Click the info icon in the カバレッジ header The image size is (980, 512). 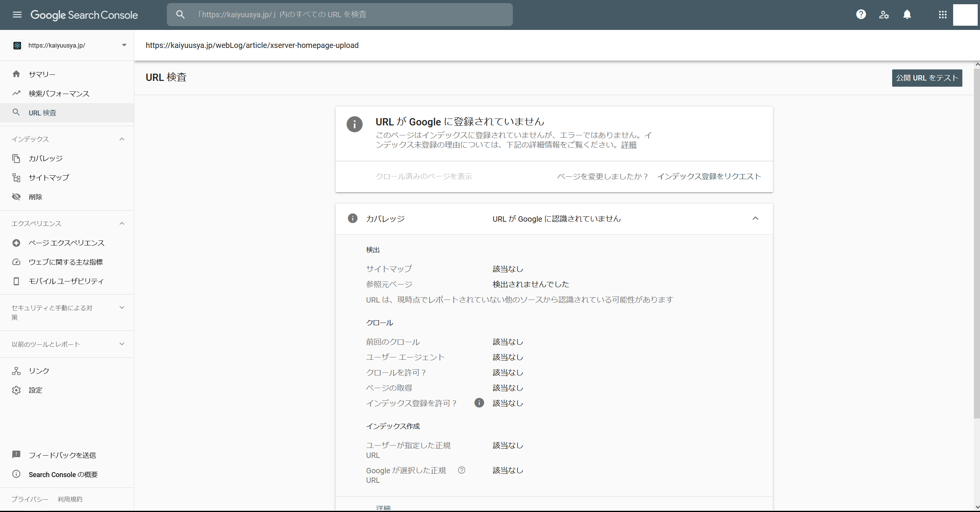click(x=352, y=218)
